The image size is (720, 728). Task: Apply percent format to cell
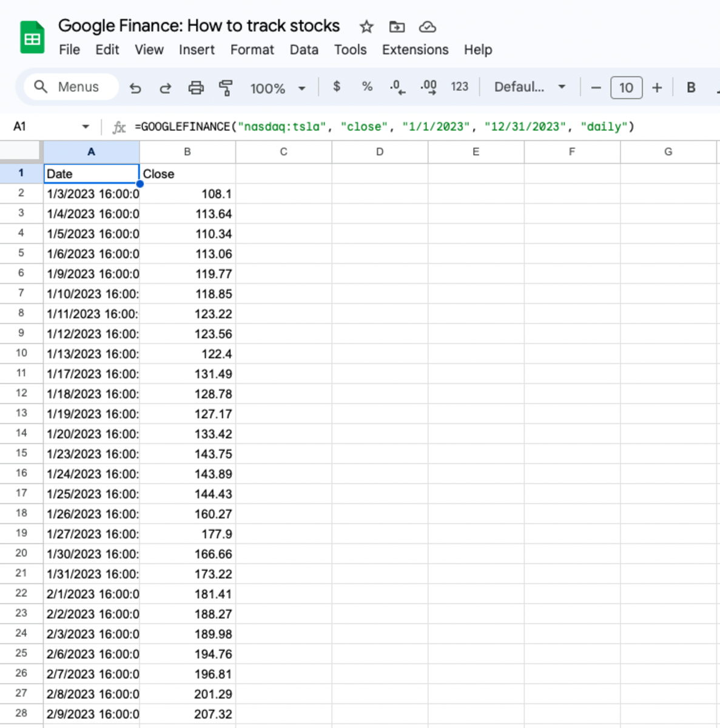point(367,87)
